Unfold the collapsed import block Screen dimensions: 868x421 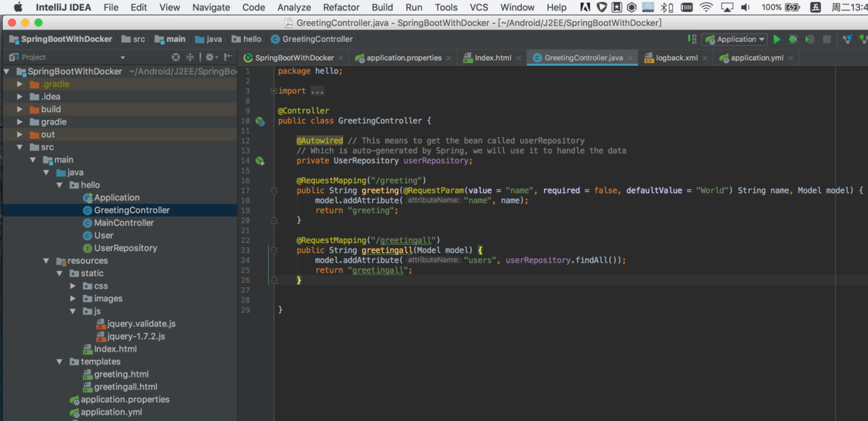click(274, 91)
